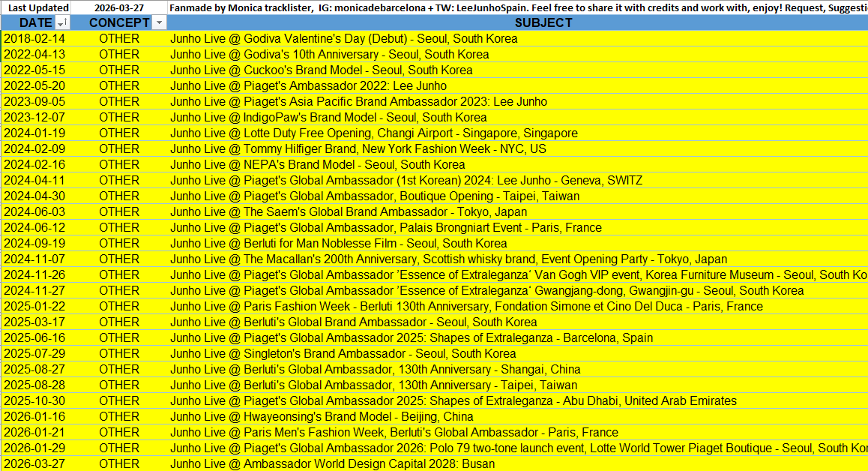This screenshot has height=471, width=868.
Task: Select the Piaget's Ambassador 2022 subject cell
Action: [x=518, y=86]
